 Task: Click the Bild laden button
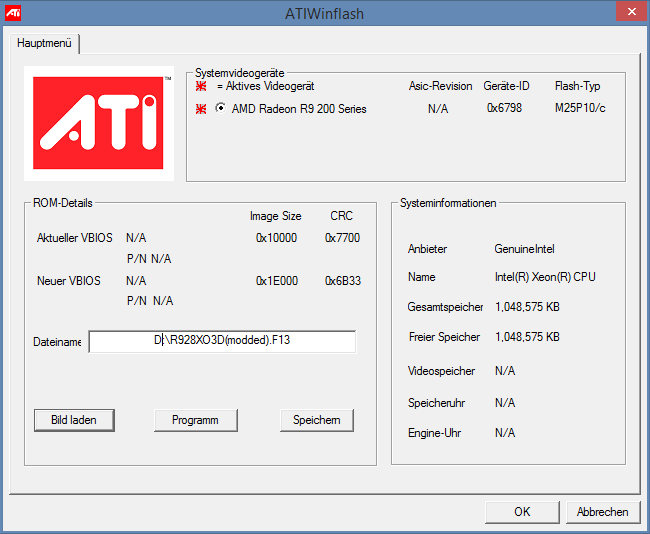pos(74,420)
